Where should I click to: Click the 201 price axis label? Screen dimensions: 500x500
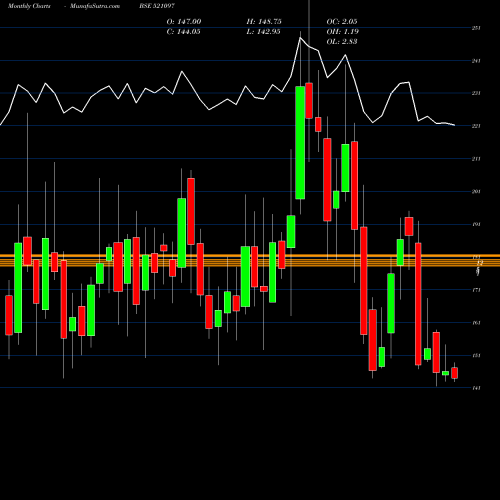click(476, 191)
